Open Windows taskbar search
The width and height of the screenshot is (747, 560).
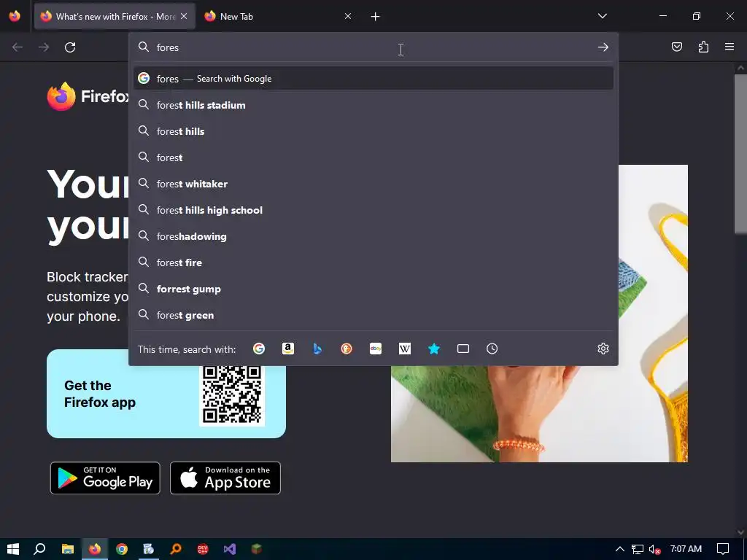(x=39, y=549)
